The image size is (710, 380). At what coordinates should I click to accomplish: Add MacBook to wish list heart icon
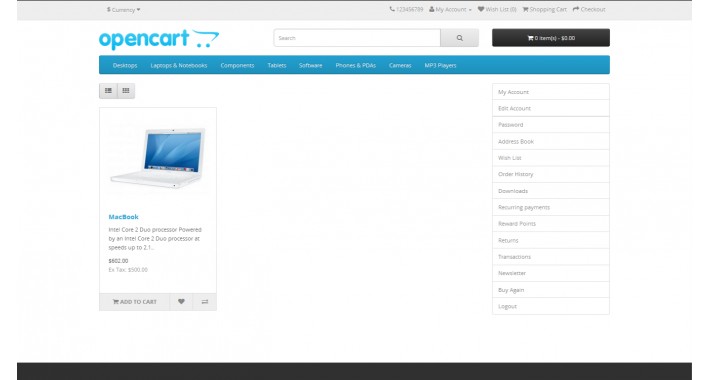181,302
